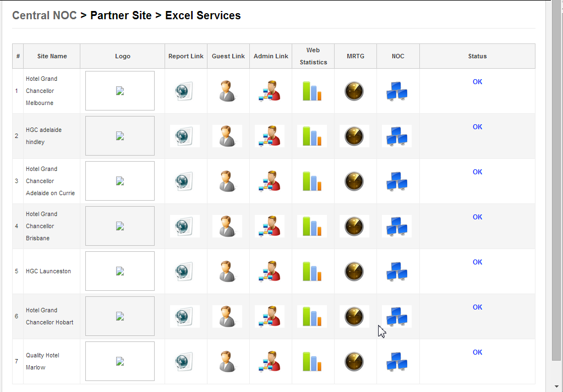Open MRTG for Hotel Grand Chancellor Brisbane

click(354, 227)
